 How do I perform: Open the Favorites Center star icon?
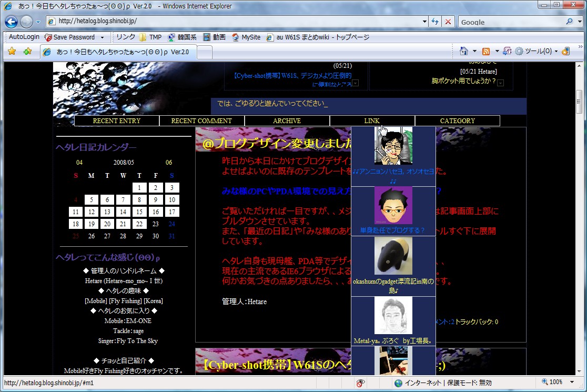tap(12, 51)
